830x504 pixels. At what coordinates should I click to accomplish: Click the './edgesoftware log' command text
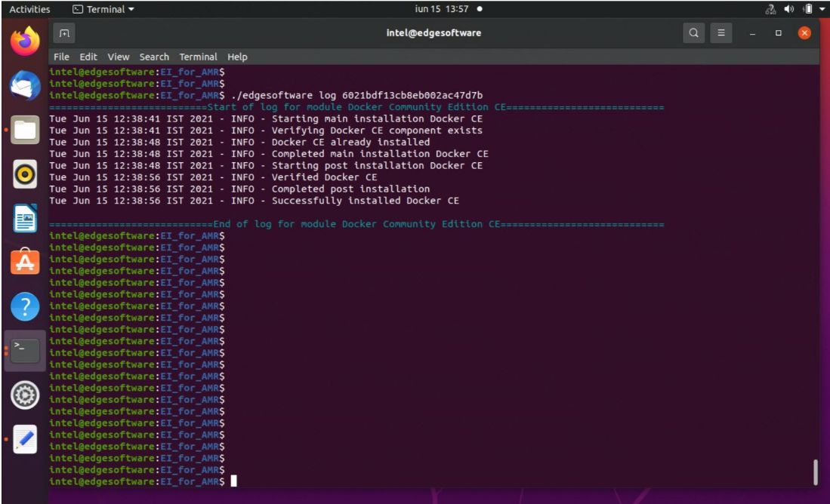click(356, 95)
